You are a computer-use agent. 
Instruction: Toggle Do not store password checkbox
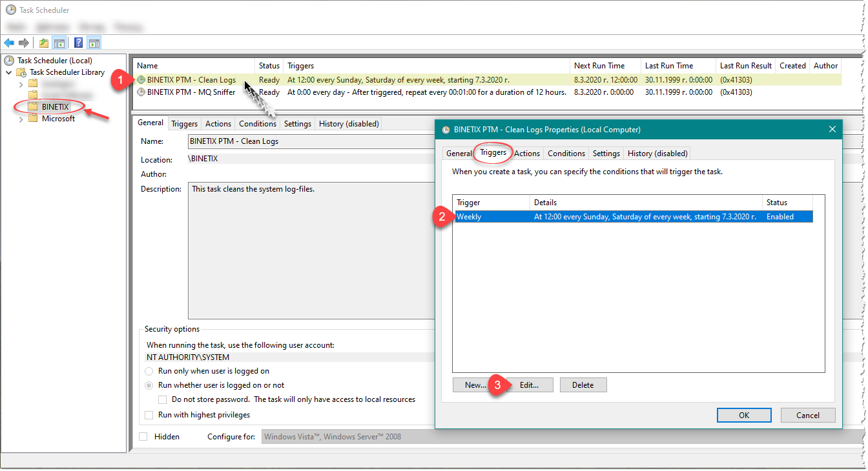coord(163,399)
